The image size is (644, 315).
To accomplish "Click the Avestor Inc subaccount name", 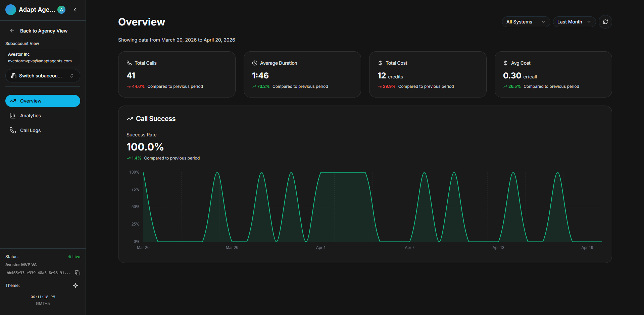I will [19, 54].
